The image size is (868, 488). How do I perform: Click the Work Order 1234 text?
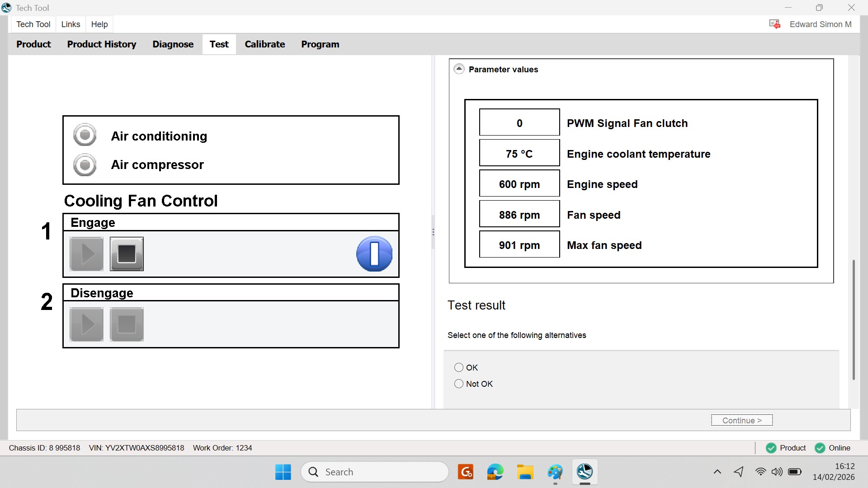(222, 448)
